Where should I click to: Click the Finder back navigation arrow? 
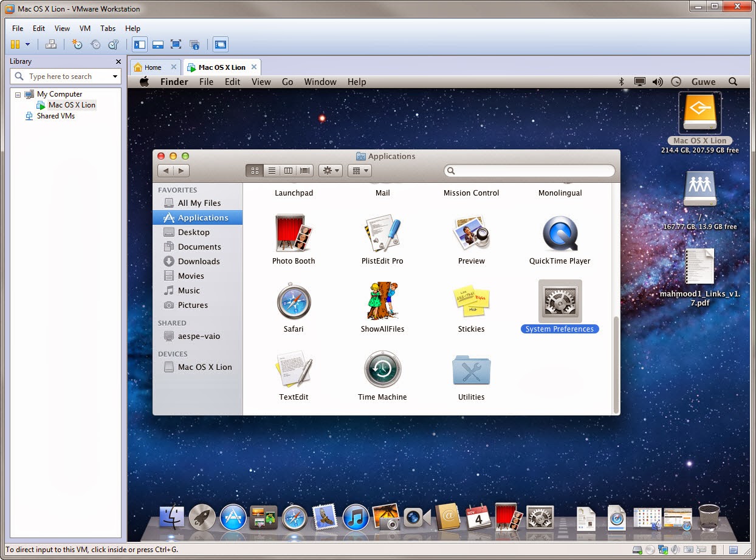(x=166, y=171)
